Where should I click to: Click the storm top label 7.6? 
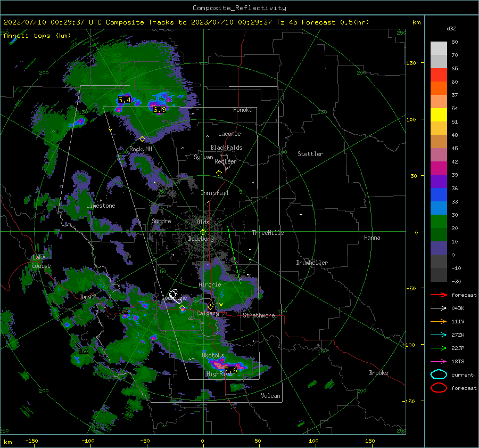click(231, 370)
